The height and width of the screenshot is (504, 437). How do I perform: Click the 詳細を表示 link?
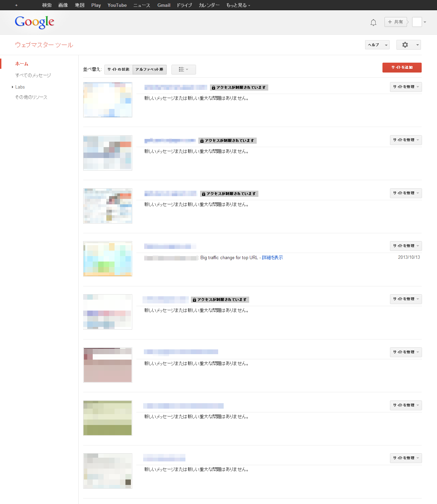[x=272, y=258]
